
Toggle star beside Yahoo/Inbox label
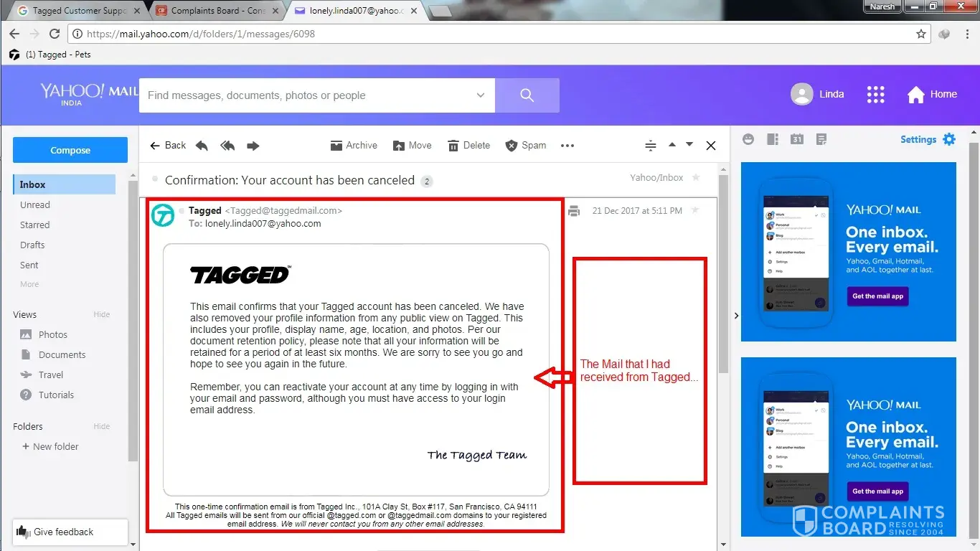pyautogui.click(x=696, y=178)
